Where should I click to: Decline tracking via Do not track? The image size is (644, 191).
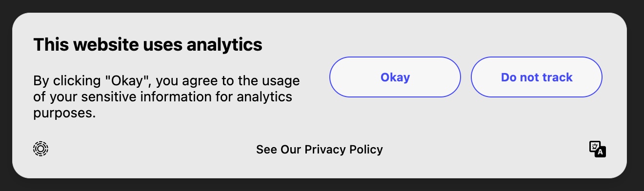(x=537, y=77)
